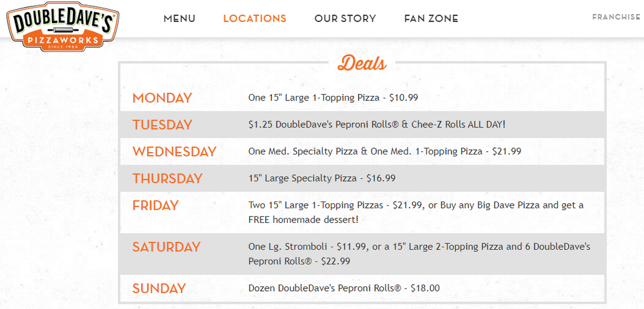Visit the FAN ZONE section
Image resolution: width=644 pixels, height=309 pixels.
(431, 19)
